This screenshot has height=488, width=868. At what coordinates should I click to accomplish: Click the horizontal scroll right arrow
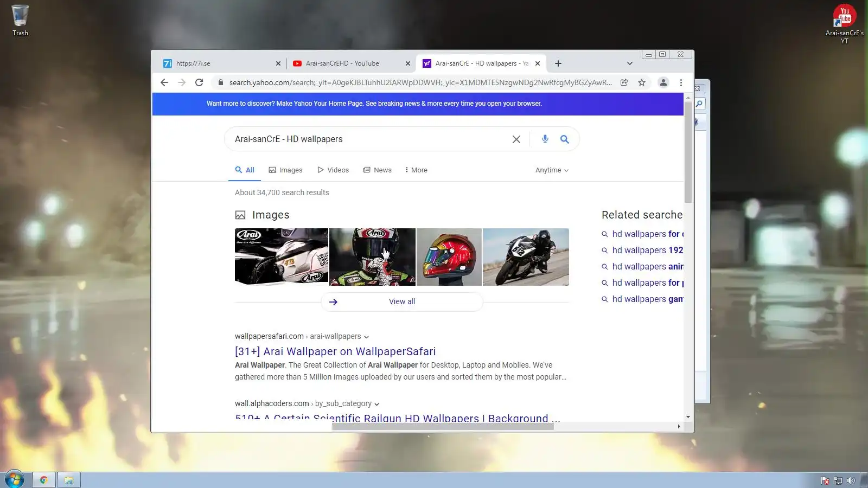(679, 426)
